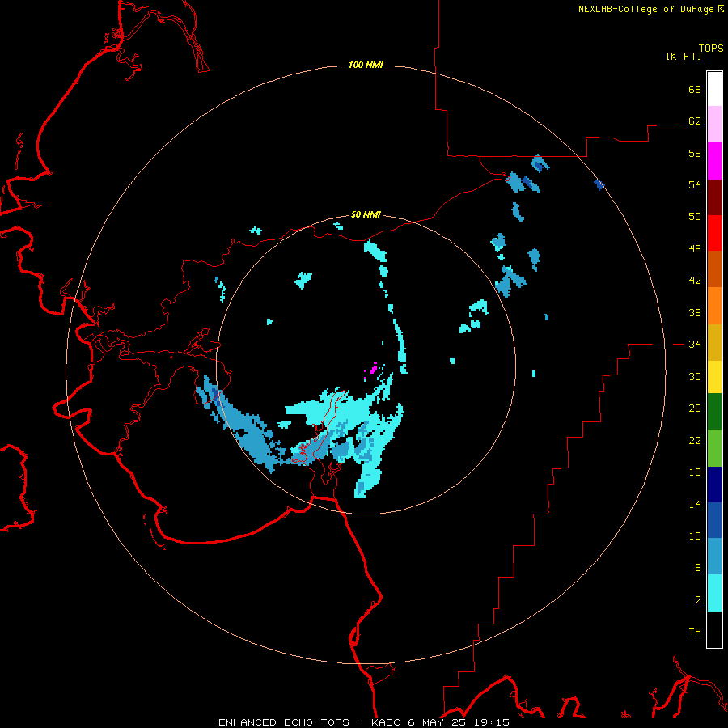Click the legend value '30'

[695, 376]
